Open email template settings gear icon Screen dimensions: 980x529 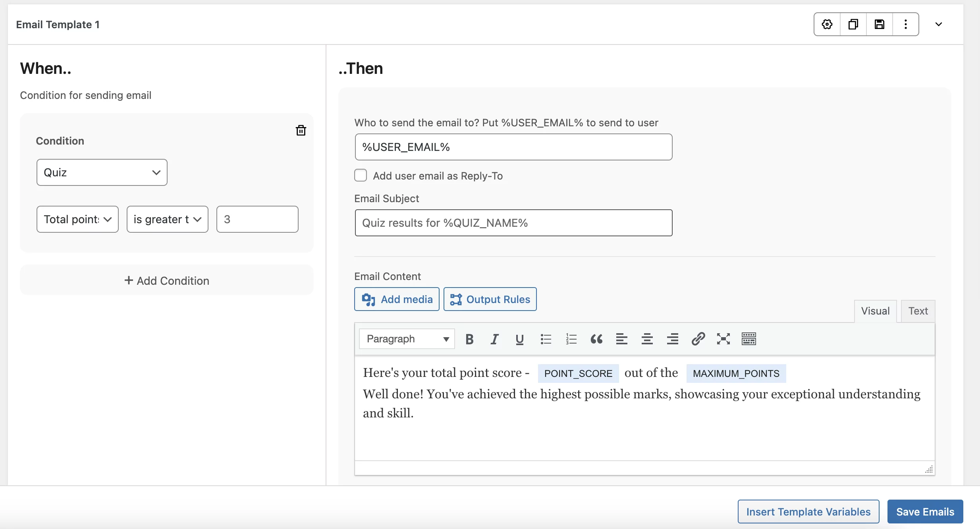827,24
